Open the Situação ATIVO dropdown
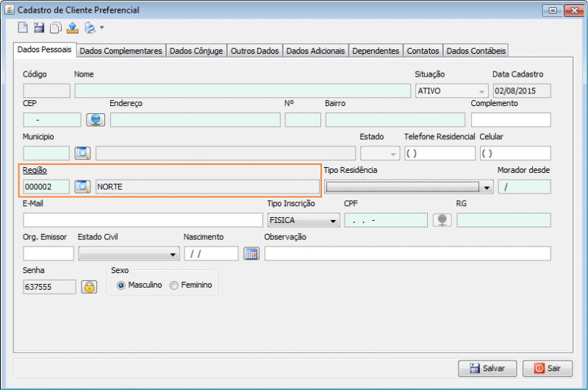 pos(451,91)
